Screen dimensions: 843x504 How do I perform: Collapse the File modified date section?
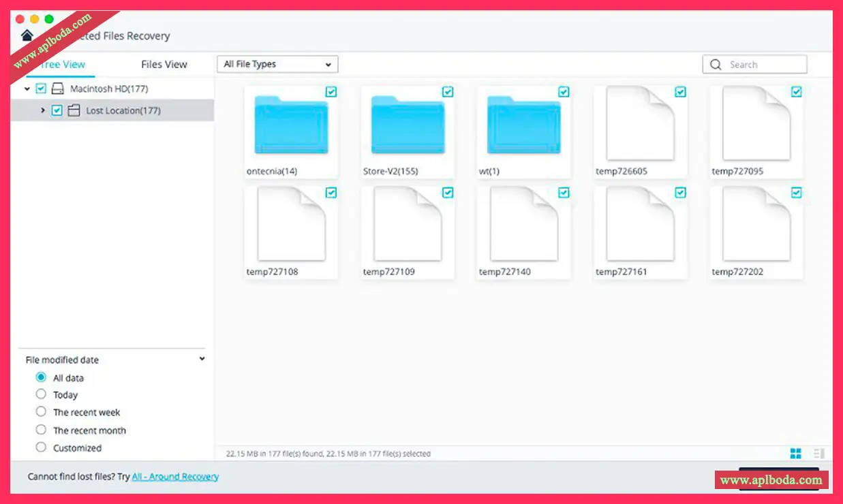click(202, 359)
